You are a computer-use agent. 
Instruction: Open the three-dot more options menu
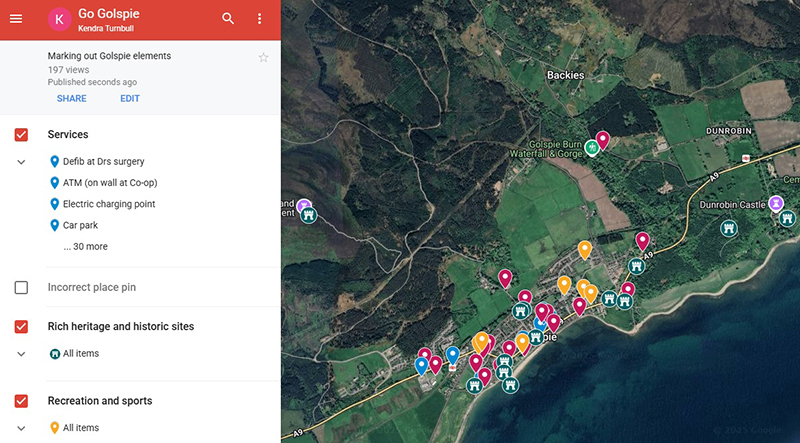tap(260, 19)
